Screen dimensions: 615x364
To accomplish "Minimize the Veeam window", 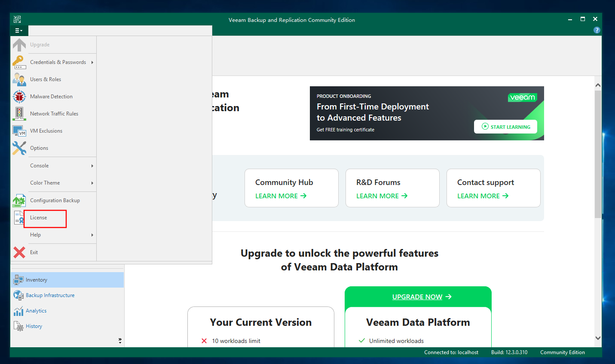I will point(570,19).
